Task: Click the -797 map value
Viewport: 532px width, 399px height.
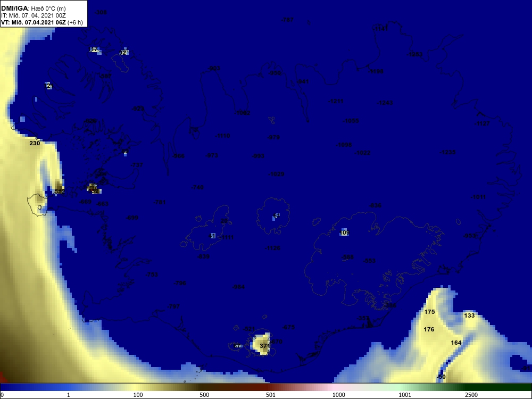Action: 173,307
